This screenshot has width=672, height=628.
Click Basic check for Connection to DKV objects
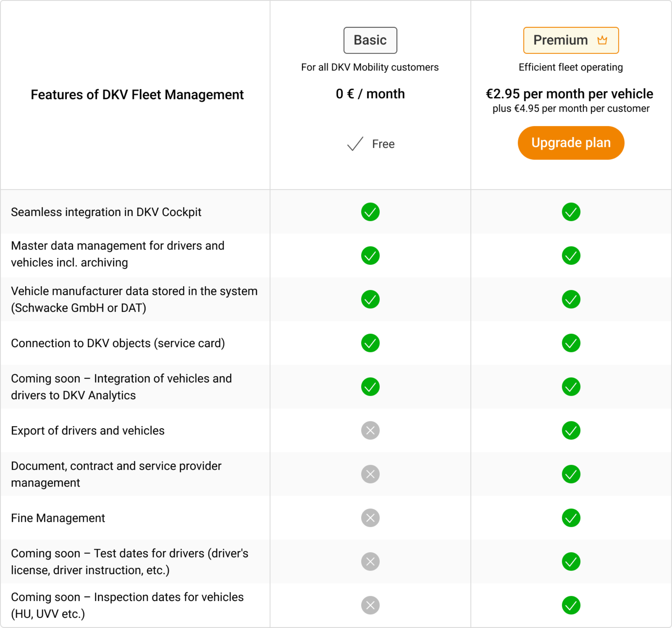point(370,343)
